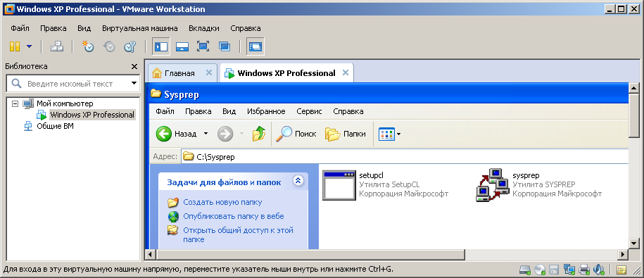
Task: Toggle the library sidebar view button
Action: pyautogui.click(x=160, y=46)
